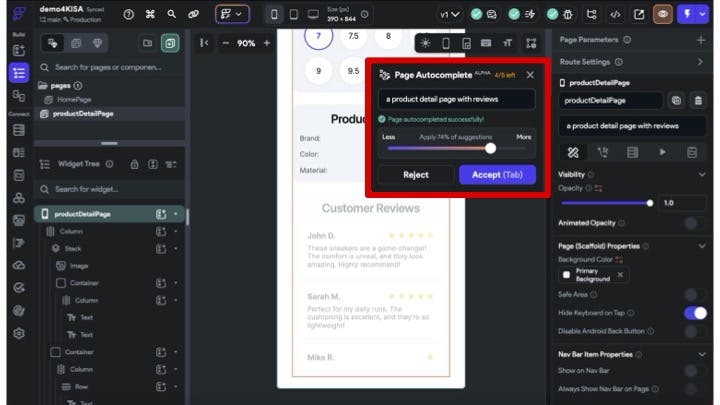
Task: Add a page parameter plus icon
Action: click(700, 40)
